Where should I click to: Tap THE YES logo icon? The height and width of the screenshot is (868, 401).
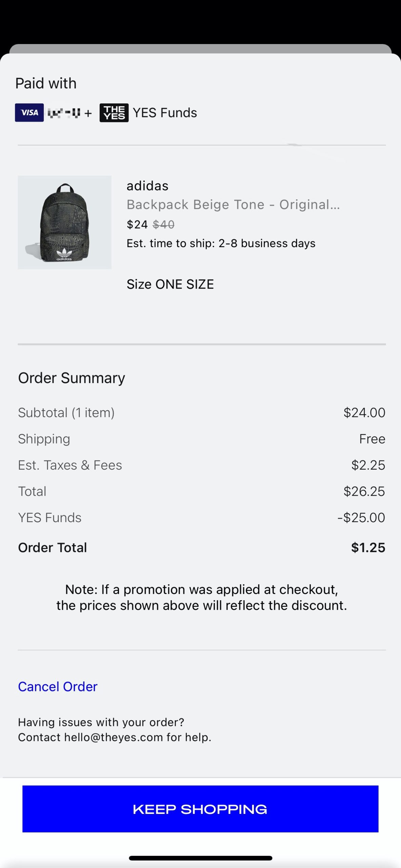point(114,113)
